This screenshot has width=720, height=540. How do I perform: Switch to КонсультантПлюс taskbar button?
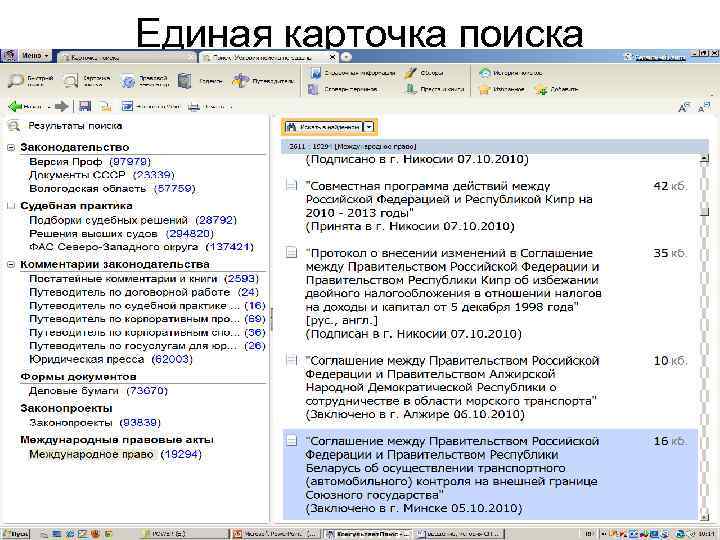[368, 534]
